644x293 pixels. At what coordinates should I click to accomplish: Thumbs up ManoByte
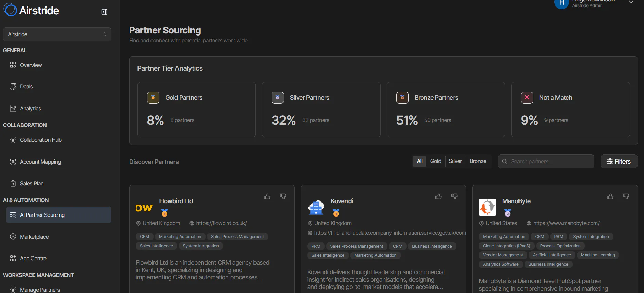(610, 197)
